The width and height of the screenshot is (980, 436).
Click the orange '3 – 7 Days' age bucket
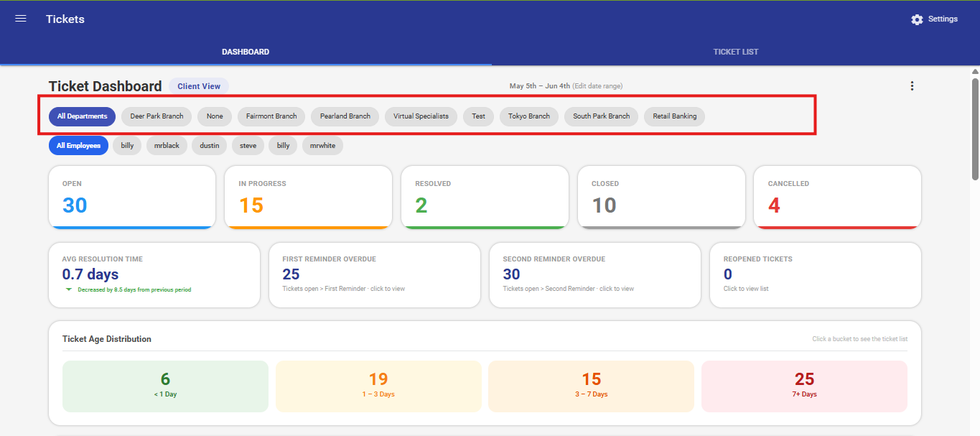click(591, 386)
